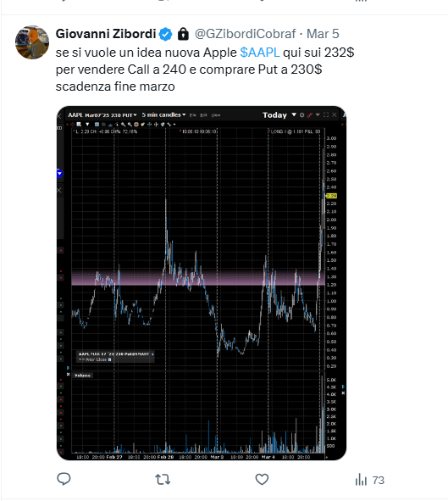Click the padlock icon beside the name

tap(183, 34)
